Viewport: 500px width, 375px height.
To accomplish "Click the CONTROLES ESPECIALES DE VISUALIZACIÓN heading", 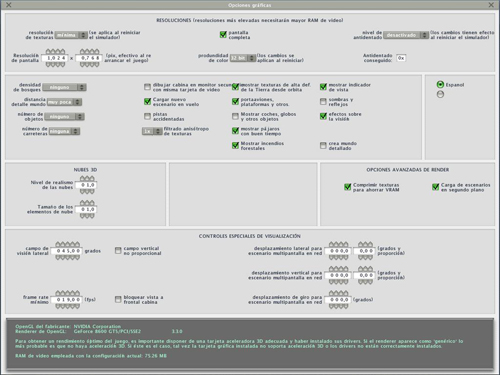I will point(250,236).
